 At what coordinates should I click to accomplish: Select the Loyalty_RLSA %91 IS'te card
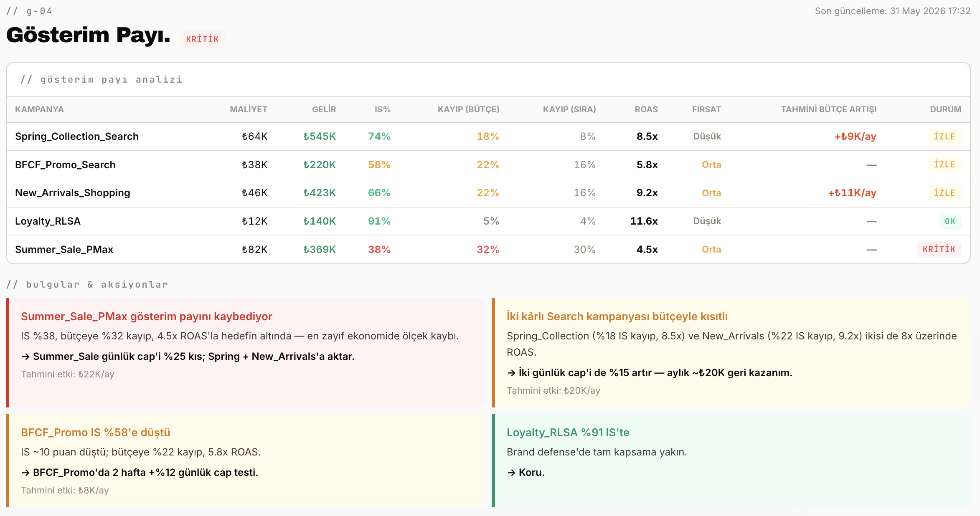[x=731, y=461]
